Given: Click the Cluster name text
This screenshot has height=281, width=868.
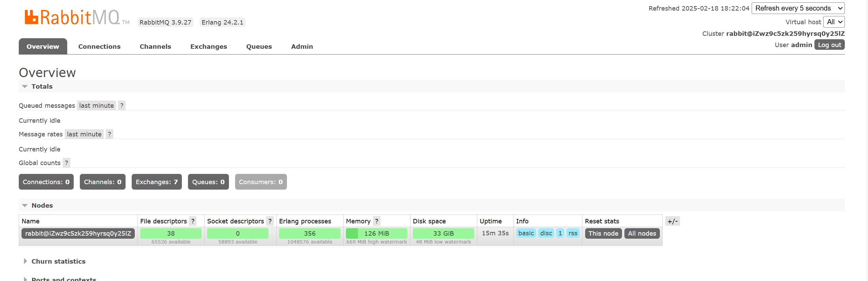Looking at the screenshot, I should point(785,33).
